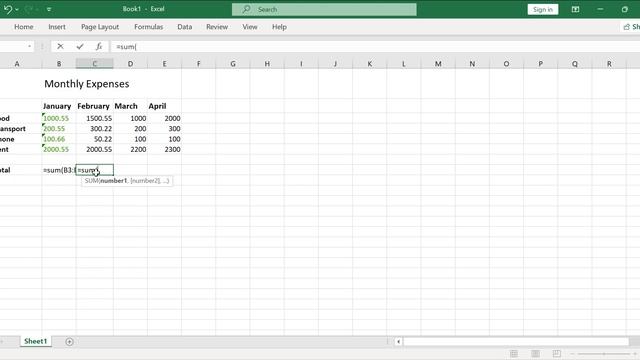Select cell with value 2300
The width and height of the screenshot is (640, 360).
click(x=164, y=149)
